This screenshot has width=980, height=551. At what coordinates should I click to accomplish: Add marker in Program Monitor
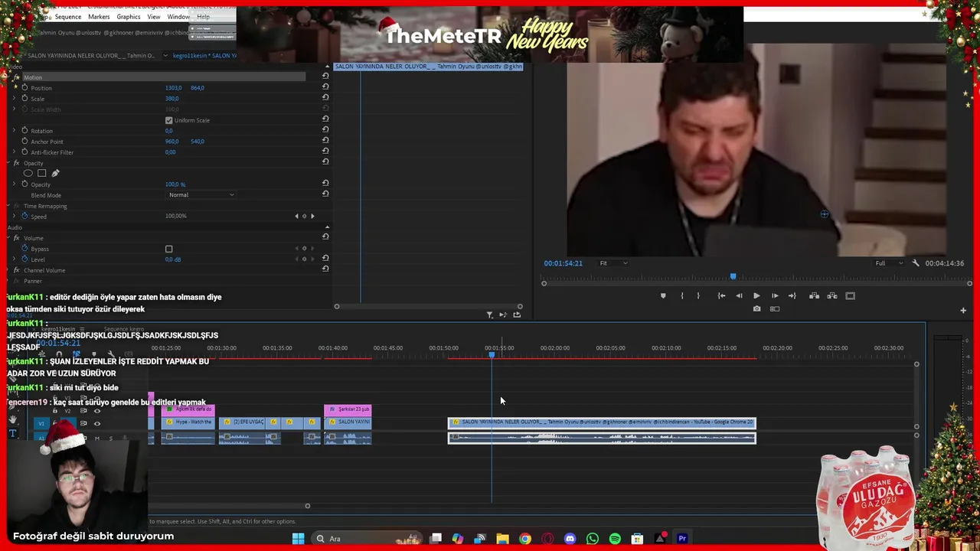pos(663,295)
